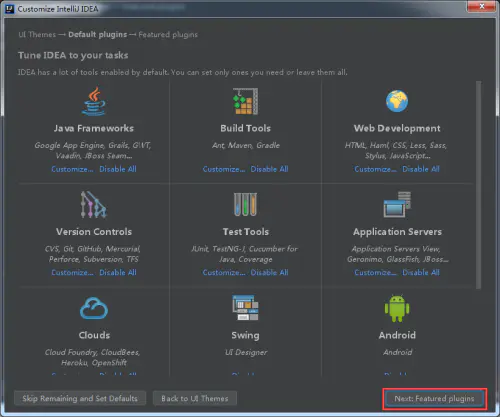
Task: Click the Java Frameworks coffee cup icon
Action: coord(94,101)
